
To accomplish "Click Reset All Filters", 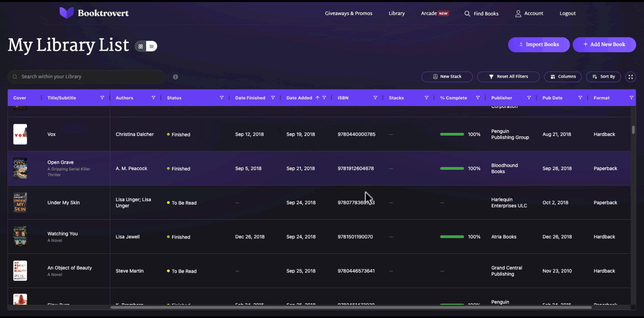I will 508,77.
